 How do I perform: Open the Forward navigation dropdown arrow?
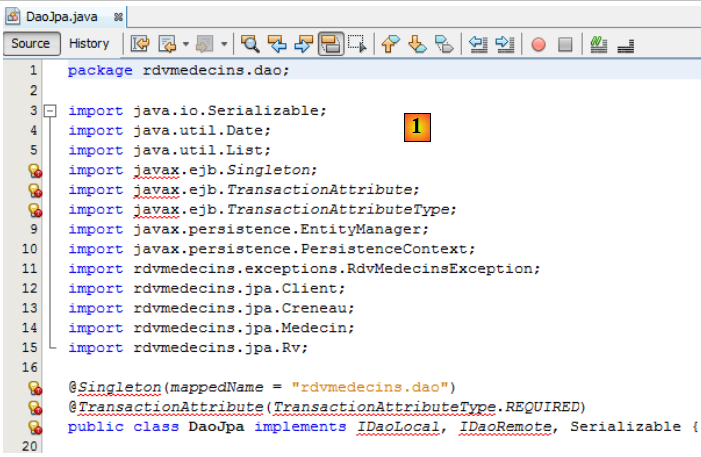pyautogui.click(x=224, y=44)
